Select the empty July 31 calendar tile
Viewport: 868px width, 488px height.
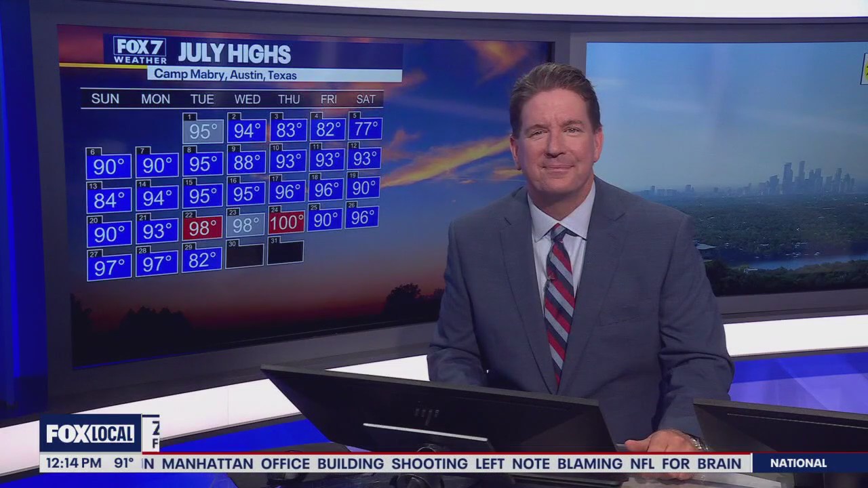[285, 251]
